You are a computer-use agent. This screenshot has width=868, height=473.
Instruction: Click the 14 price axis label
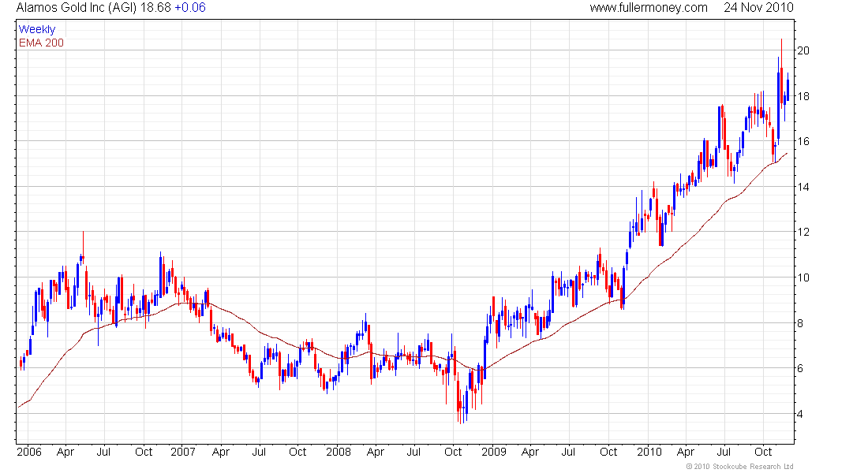coord(803,187)
